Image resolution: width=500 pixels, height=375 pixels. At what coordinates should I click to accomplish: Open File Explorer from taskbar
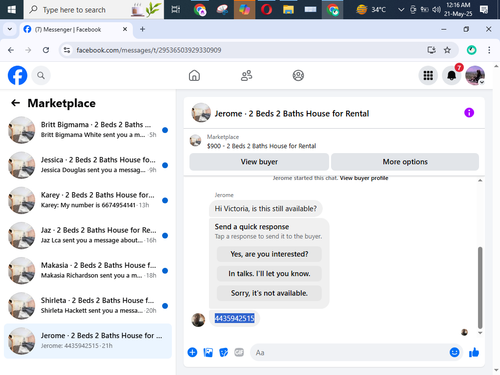(x=288, y=9)
